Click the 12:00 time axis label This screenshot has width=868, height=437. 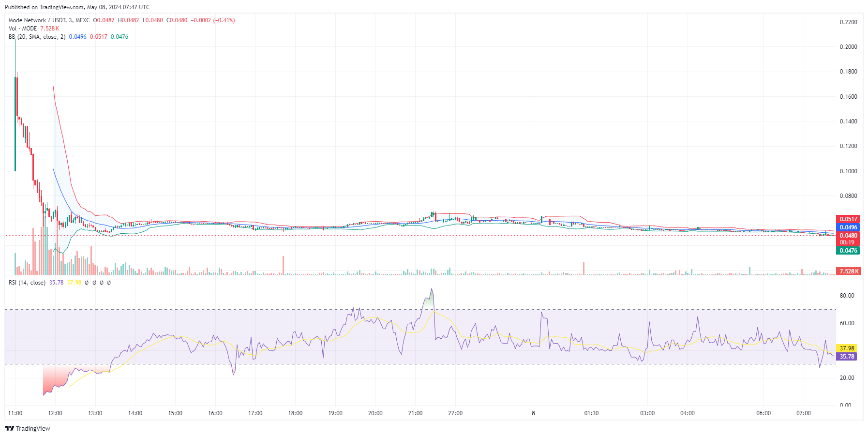55,413
